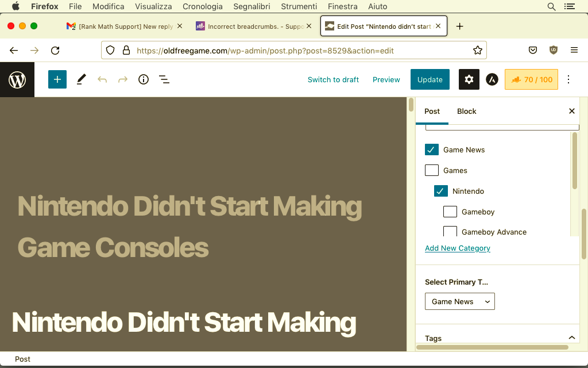Switch to the Incorrect breadcrumbs tab

pos(254,26)
